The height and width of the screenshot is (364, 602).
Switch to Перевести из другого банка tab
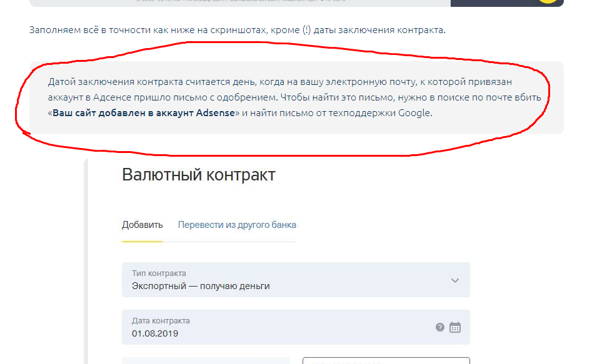(x=237, y=225)
